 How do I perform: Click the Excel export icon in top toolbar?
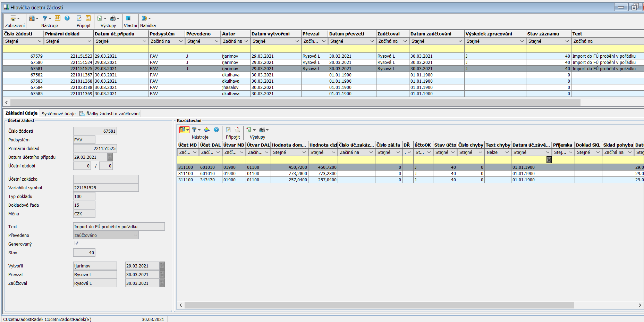[100, 18]
